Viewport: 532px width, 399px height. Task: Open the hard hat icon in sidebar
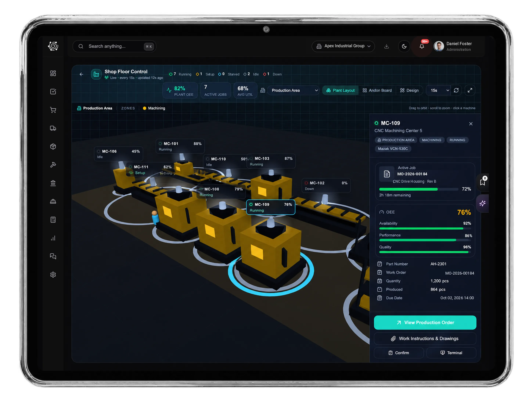click(x=53, y=202)
